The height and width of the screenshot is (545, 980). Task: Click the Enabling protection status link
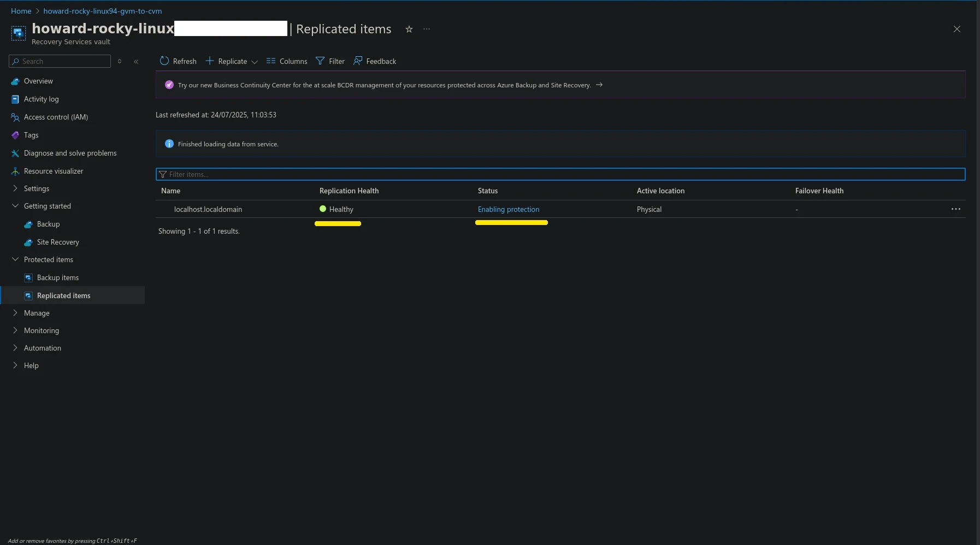(x=509, y=209)
